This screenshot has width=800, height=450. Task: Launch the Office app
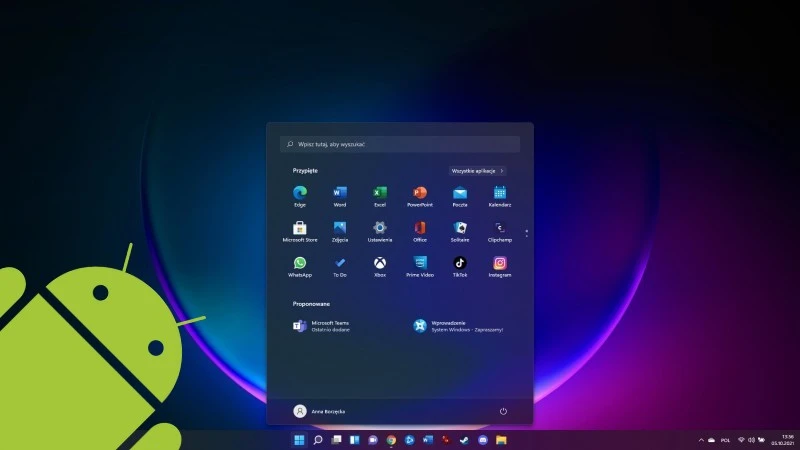point(420,232)
